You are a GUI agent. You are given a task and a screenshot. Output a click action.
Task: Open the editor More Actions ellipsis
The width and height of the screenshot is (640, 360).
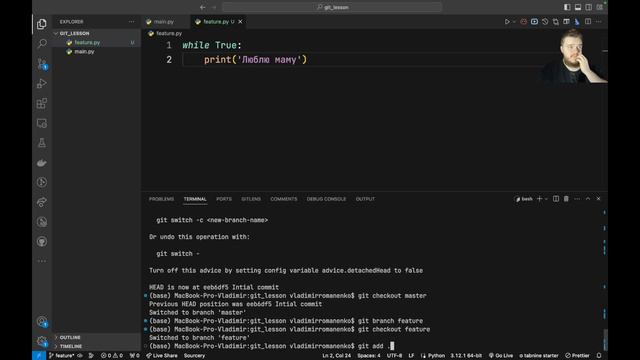[x=598, y=22]
